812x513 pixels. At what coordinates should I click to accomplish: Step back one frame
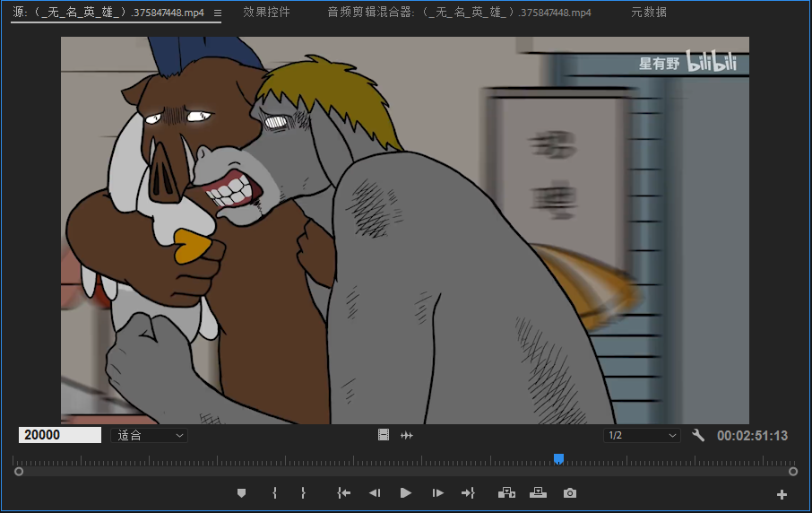(x=375, y=493)
